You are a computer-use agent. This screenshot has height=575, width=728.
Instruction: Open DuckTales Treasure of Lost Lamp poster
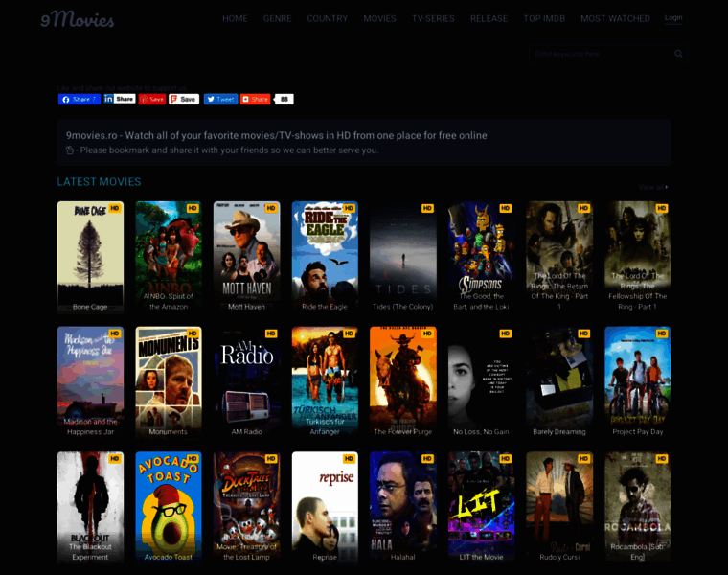point(246,508)
